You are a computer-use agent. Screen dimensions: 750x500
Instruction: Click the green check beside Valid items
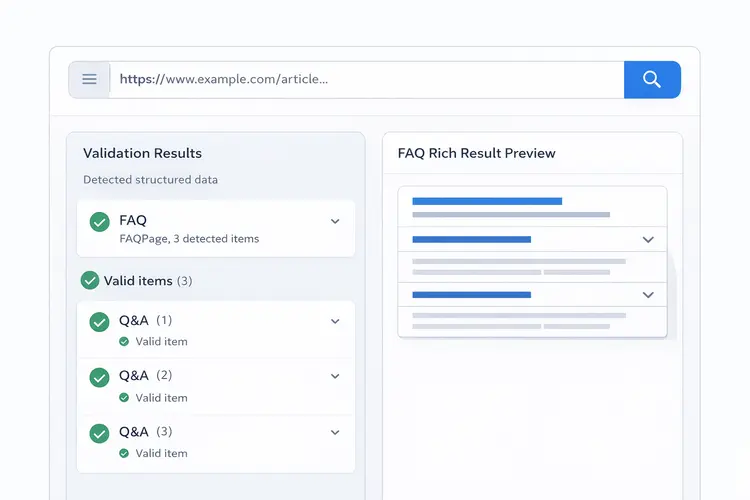(90, 280)
